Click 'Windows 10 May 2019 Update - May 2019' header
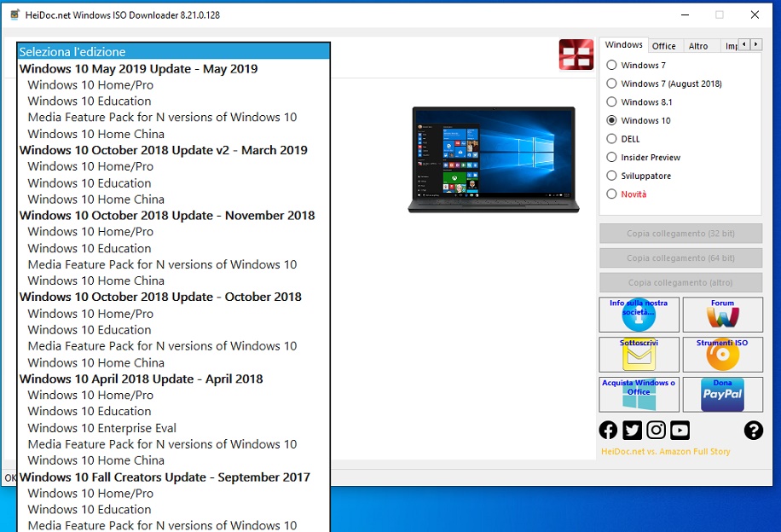Viewport: 781px width, 532px height. (173, 69)
